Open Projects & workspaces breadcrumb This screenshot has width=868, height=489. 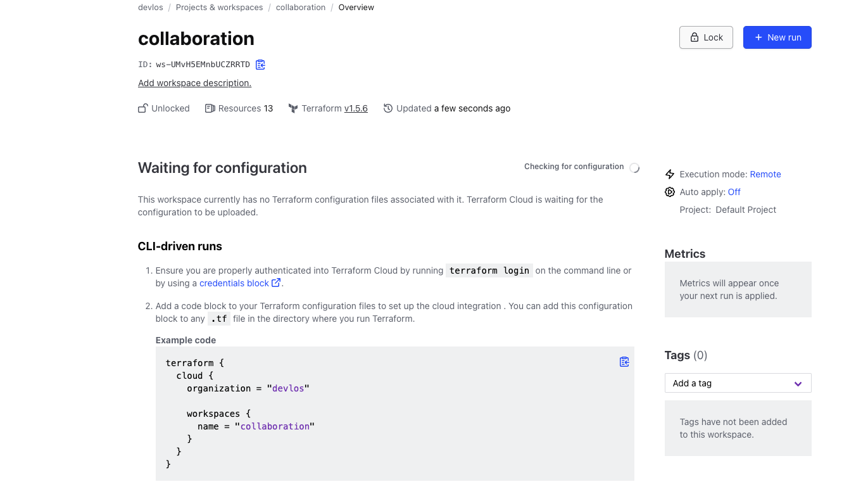coord(219,8)
